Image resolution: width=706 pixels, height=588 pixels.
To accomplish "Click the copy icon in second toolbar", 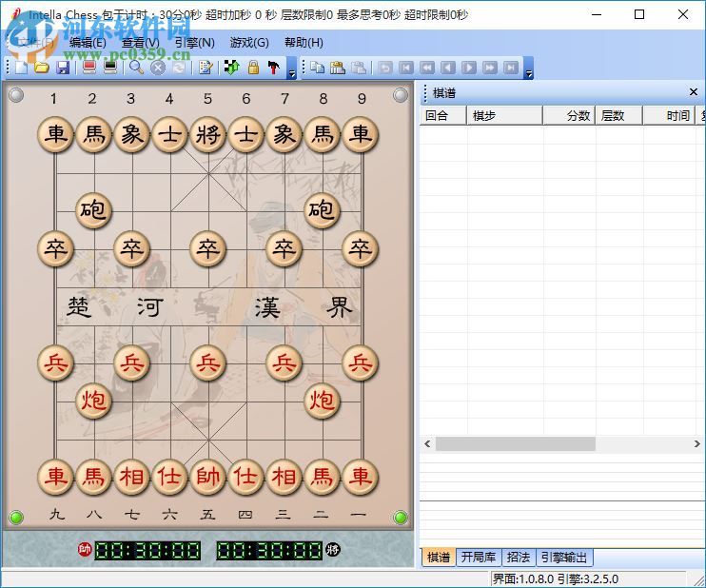I will click(318, 68).
